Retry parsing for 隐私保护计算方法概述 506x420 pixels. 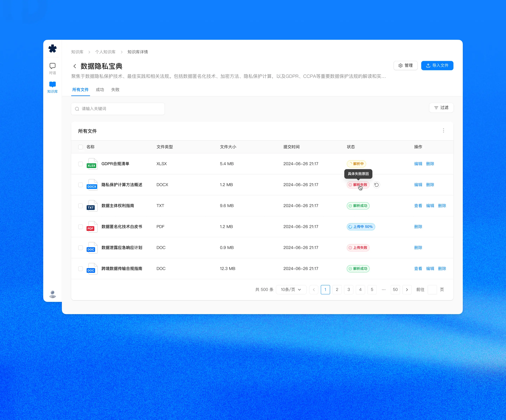pos(377,185)
